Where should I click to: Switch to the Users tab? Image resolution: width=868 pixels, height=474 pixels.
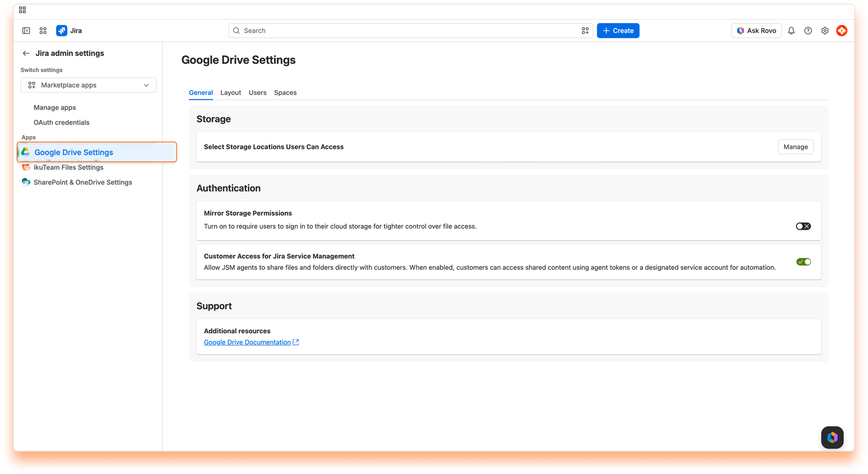[257, 93]
